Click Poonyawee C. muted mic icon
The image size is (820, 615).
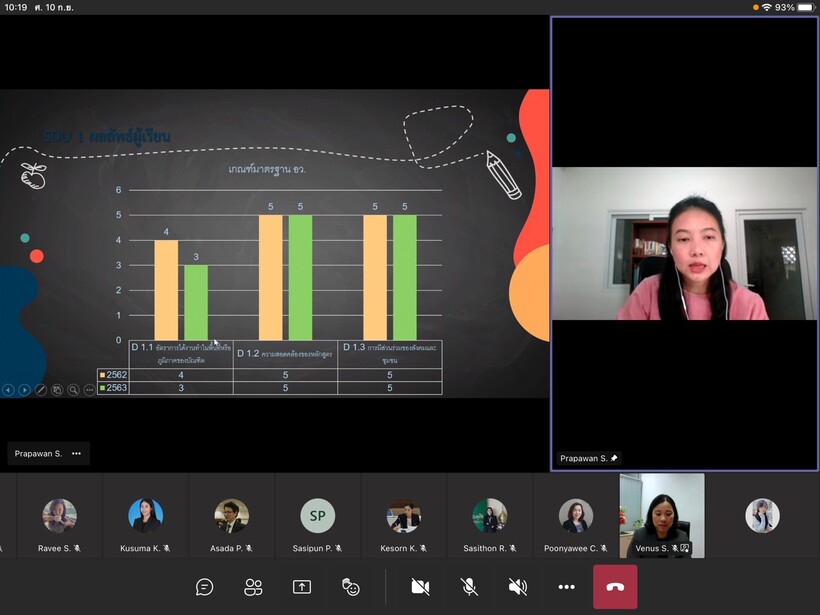[x=604, y=548]
